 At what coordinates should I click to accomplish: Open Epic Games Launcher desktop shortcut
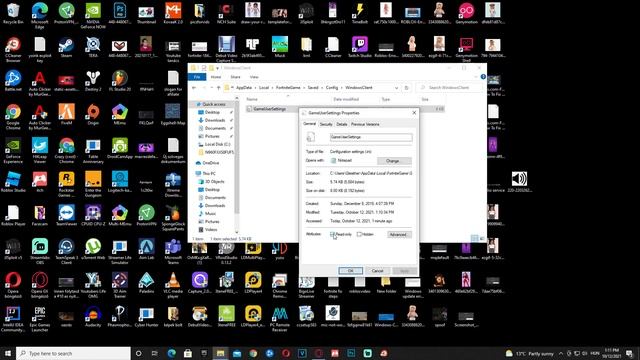[x=40, y=319]
